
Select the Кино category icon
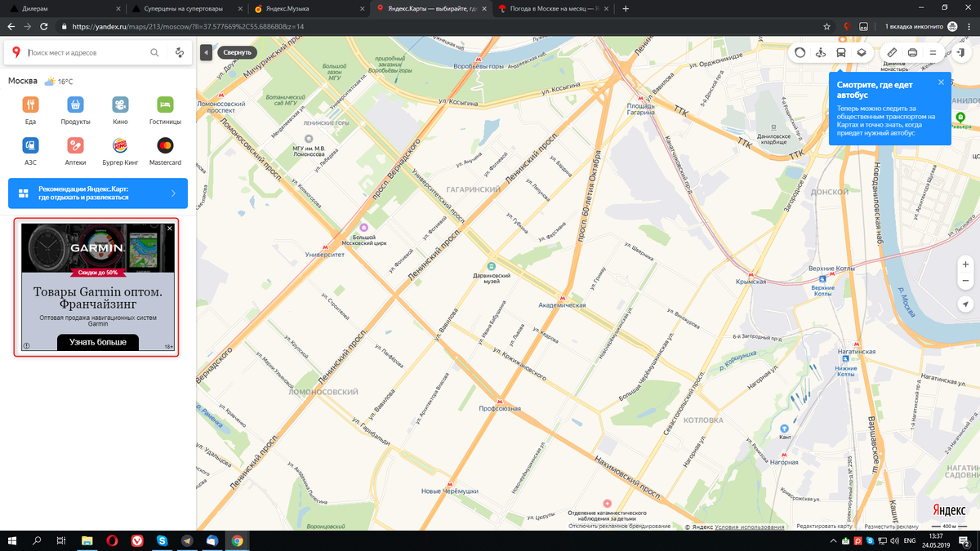120,104
